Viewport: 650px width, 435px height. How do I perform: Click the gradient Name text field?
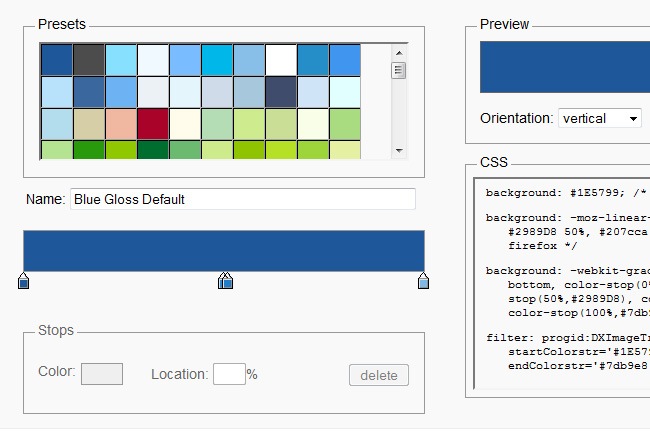pyautogui.click(x=243, y=199)
